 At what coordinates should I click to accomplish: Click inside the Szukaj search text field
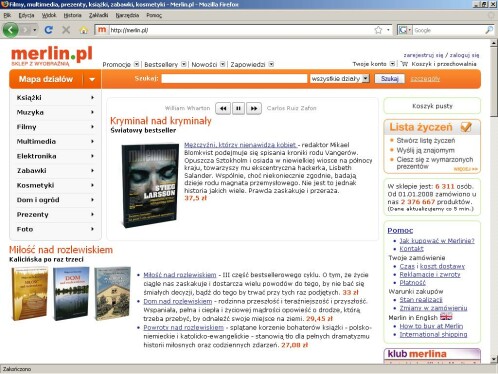pyautogui.click(x=234, y=79)
